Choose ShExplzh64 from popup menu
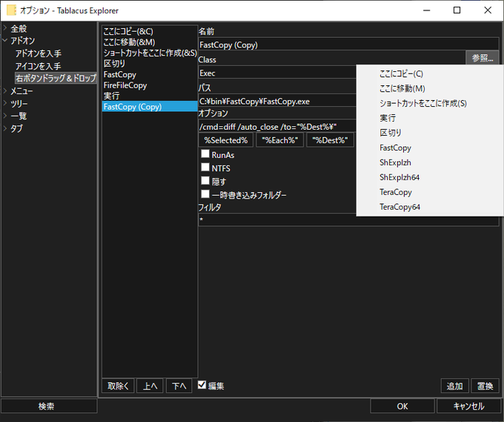 coord(430,177)
